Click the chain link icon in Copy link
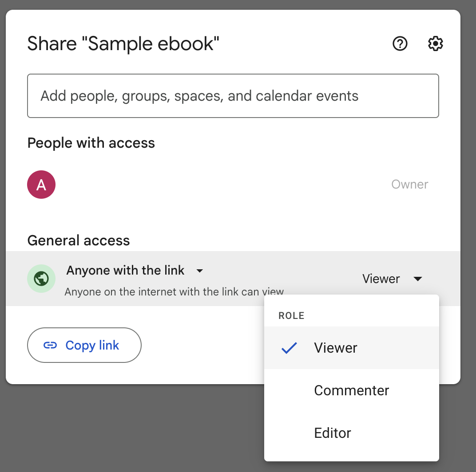 click(x=50, y=346)
